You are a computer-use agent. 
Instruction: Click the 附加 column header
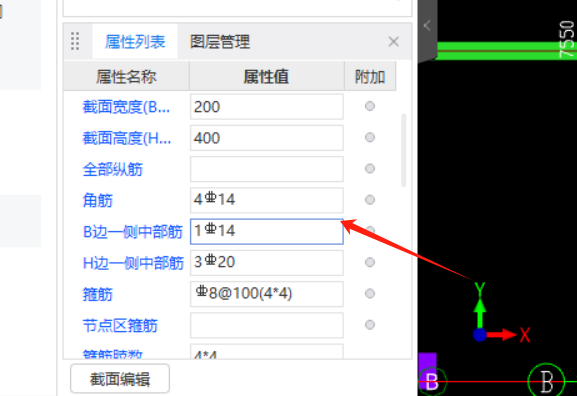pyautogui.click(x=370, y=77)
